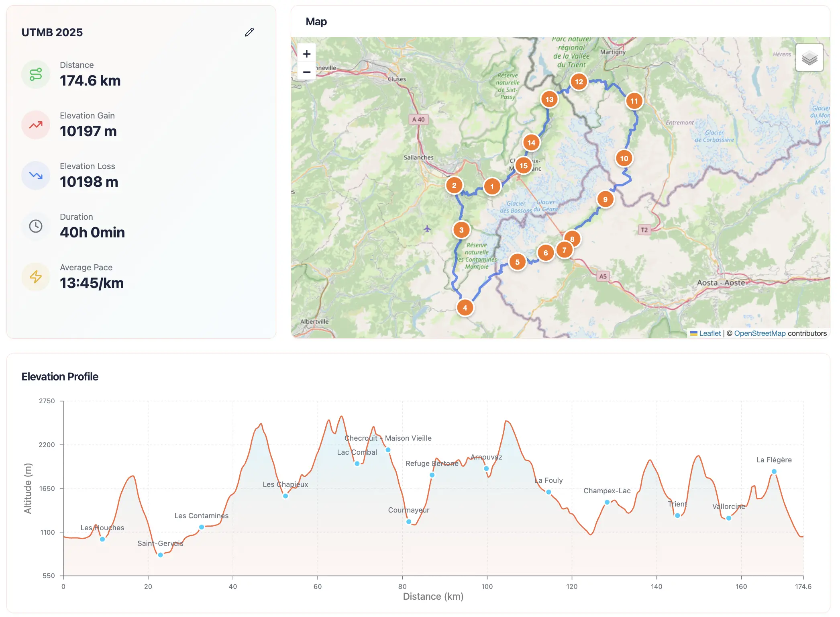Screen dimensions: 840x617
Task: Open the OpenStreetMap contributors link
Action: 760,333
